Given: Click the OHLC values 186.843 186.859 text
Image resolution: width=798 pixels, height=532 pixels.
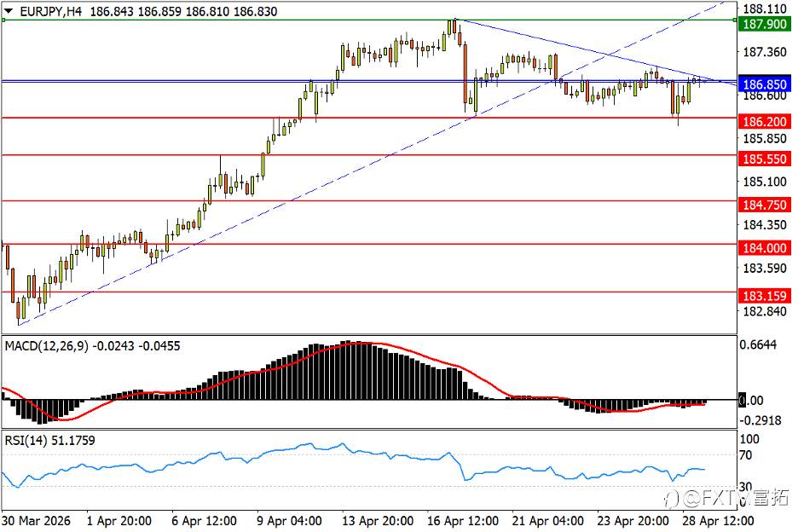Looking at the screenshot, I should pos(136,11).
